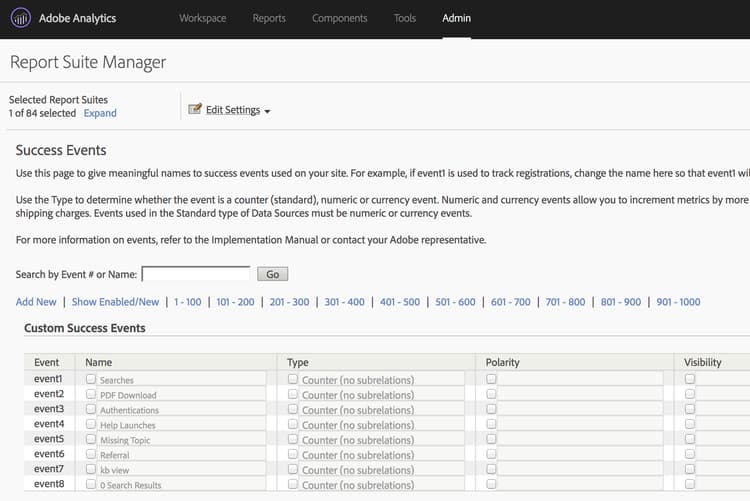The width and height of the screenshot is (750, 501).
Task: Click the Edit Settings pencil icon
Action: pos(195,109)
